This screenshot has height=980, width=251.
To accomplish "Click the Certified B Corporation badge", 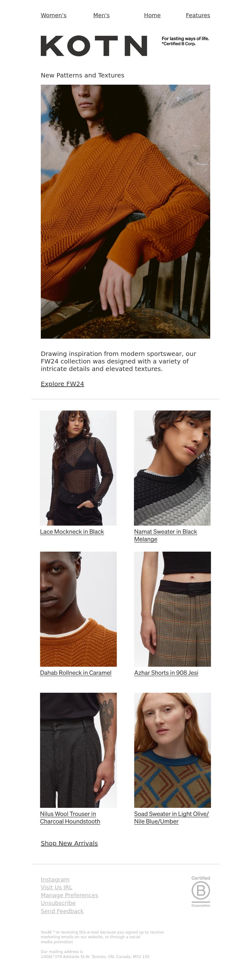I will coord(201,891).
